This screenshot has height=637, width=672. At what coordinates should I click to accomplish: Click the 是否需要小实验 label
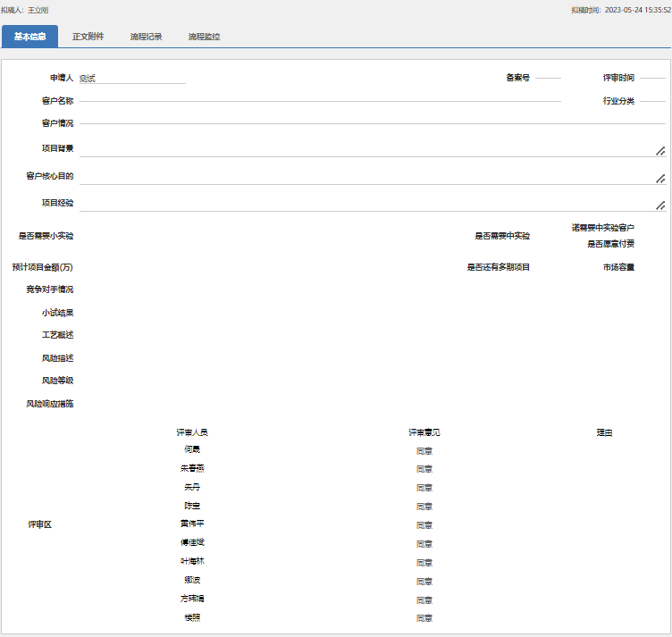point(46,236)
